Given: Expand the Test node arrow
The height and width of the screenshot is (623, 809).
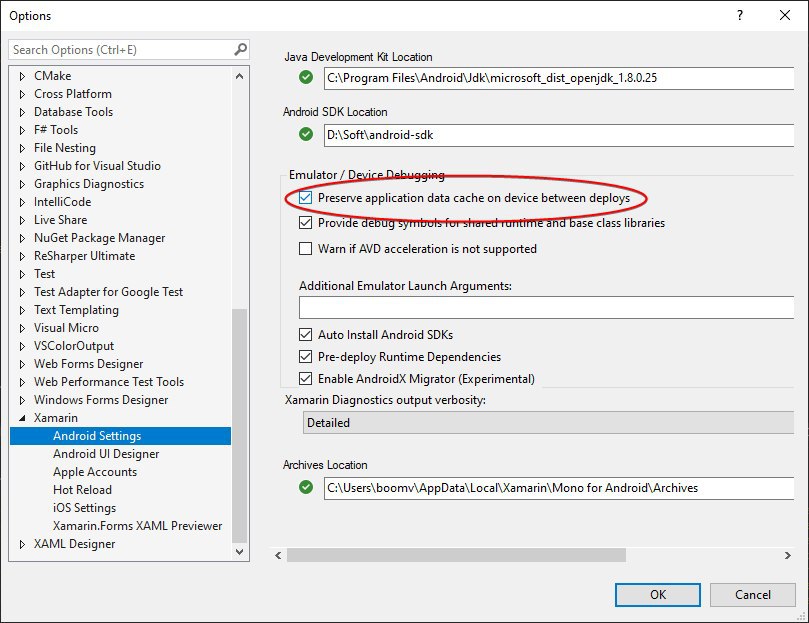Looking at the screenshot, I should point(22,274).
